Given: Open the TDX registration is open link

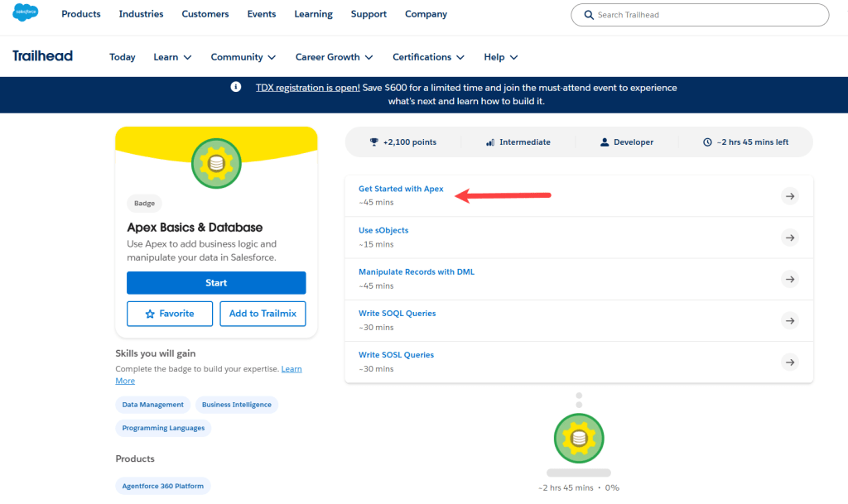Looking at the screenshot, I should pyautogui.click(x=307, y=88).
